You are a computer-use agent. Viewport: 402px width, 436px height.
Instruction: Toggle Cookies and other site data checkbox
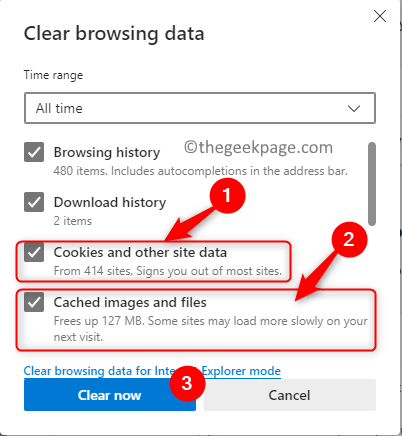click(34, 252)
